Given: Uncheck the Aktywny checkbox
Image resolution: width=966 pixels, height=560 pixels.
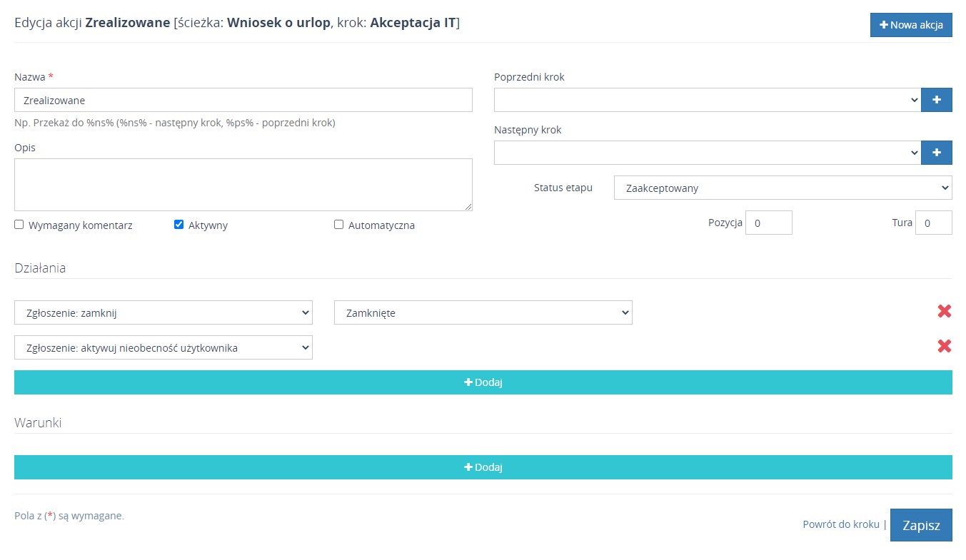Looking at the screenshot, I should click(x=179, y=225).
